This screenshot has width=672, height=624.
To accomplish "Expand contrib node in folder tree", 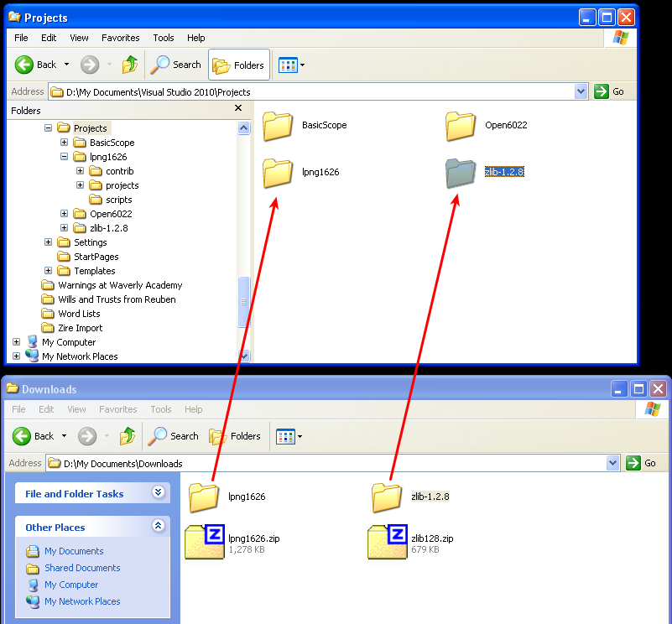I will click(x=81, y=170).
